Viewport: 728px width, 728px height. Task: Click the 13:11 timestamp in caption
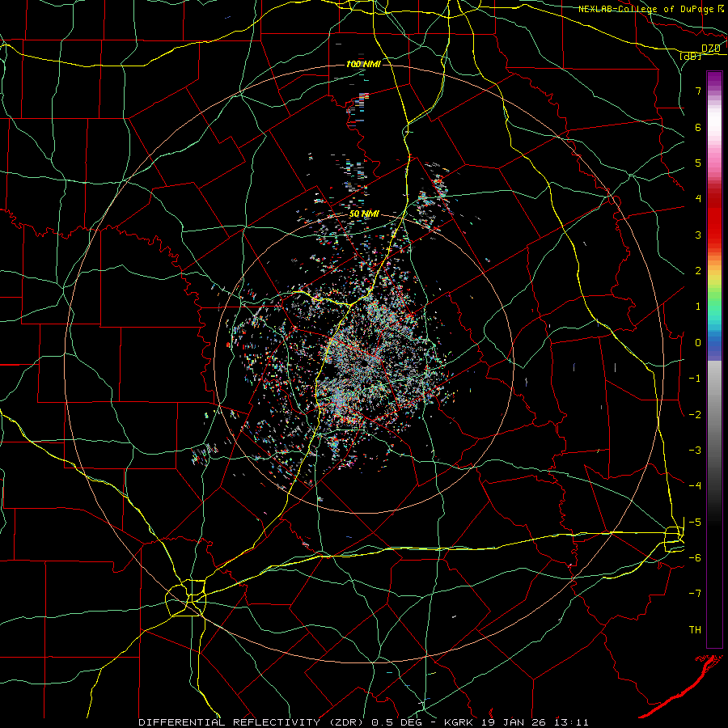coord(574,722)
